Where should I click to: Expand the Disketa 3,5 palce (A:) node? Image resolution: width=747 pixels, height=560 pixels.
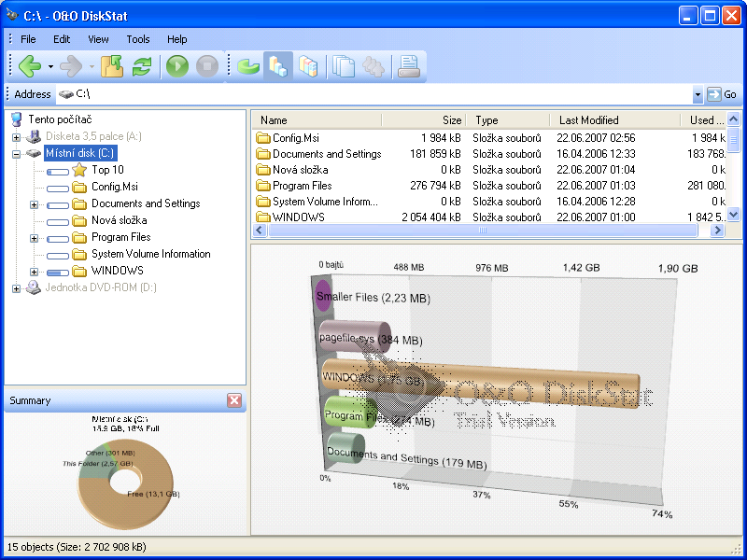16,137
